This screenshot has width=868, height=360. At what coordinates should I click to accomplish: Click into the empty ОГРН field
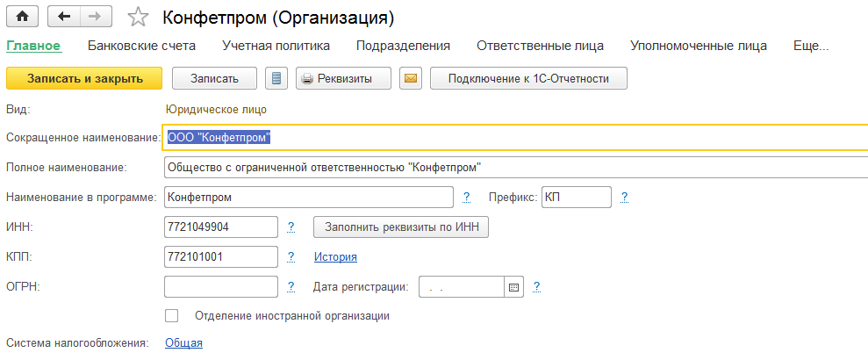[221, 287]
